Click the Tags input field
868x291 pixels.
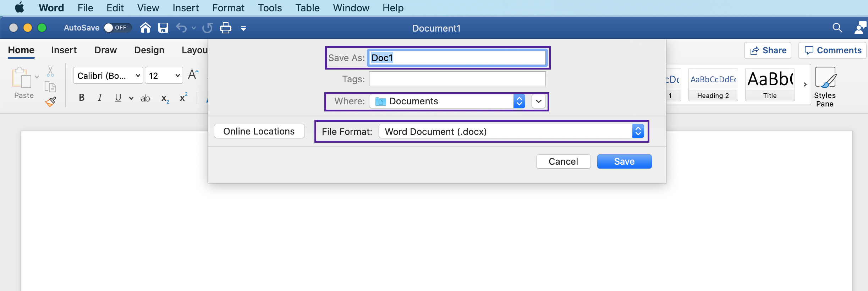pyautogui.click(x=457, y=79)
